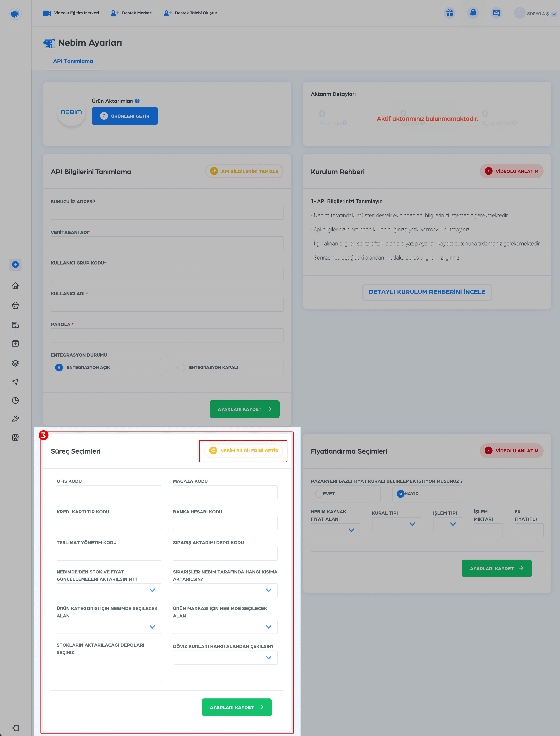The height and width of the screenshot is (736, 560).
Task: Open Kural Tipi dropdown
Action: click(x=396, y=524)
